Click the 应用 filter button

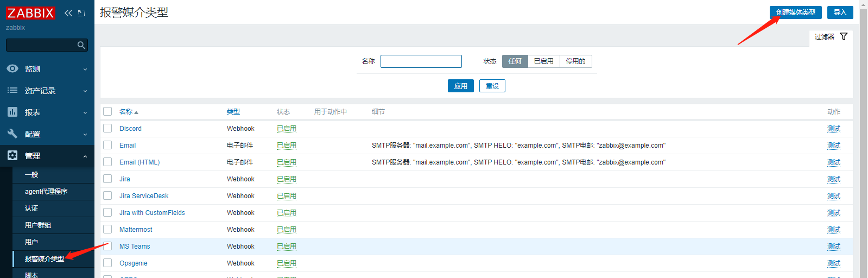click(x=461, y=86)
